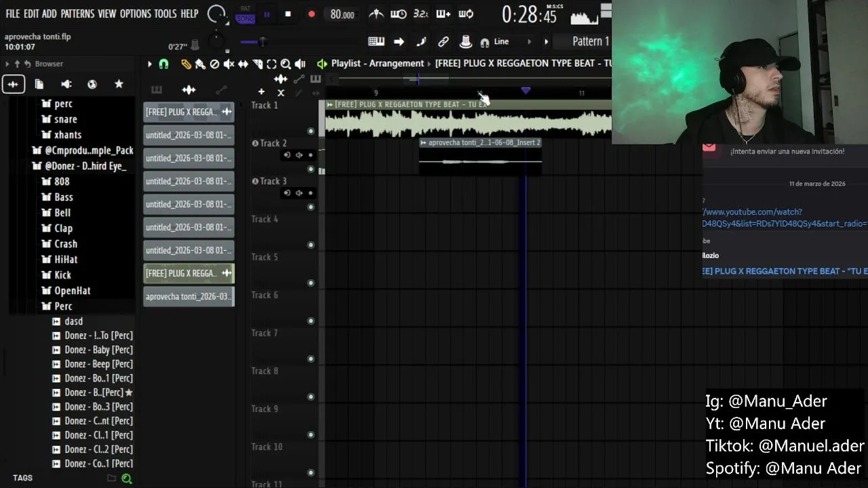Collapse Browser with the small arrow
The image size is (868, 488).
(x=7, y=64)
